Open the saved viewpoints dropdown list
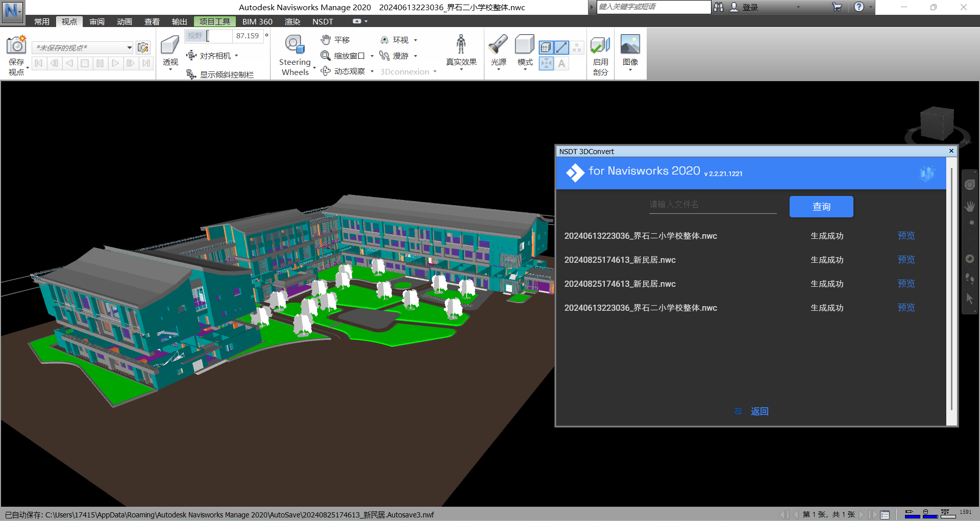This screenshot has width=980, height=521. (x=130, y=47)
